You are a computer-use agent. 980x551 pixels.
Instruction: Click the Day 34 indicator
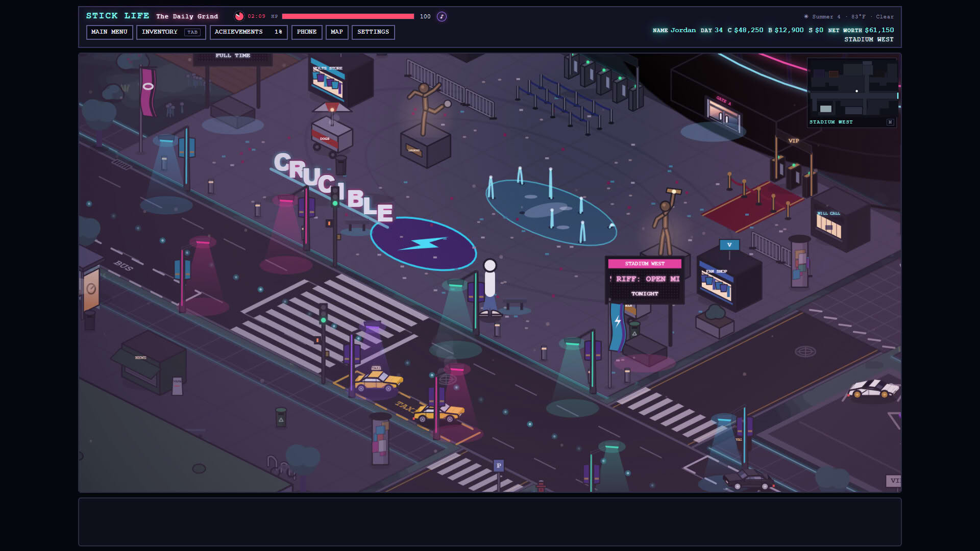pyautogui.click(x=712, y=30)
